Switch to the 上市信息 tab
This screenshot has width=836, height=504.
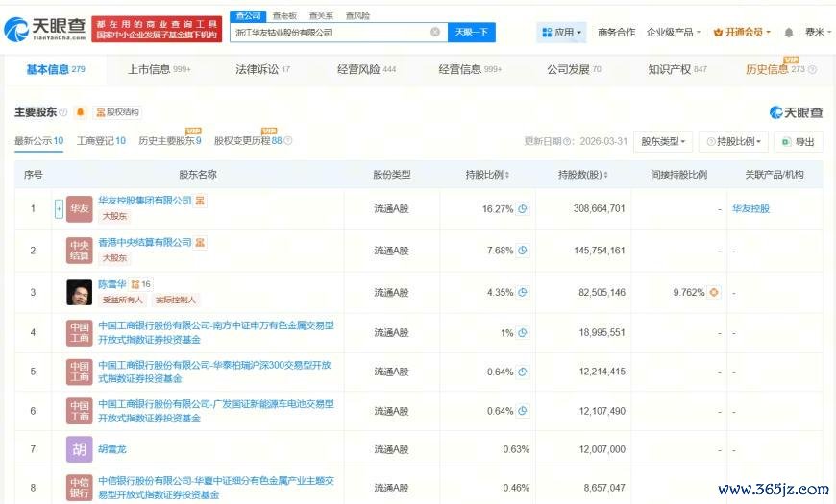159,69
